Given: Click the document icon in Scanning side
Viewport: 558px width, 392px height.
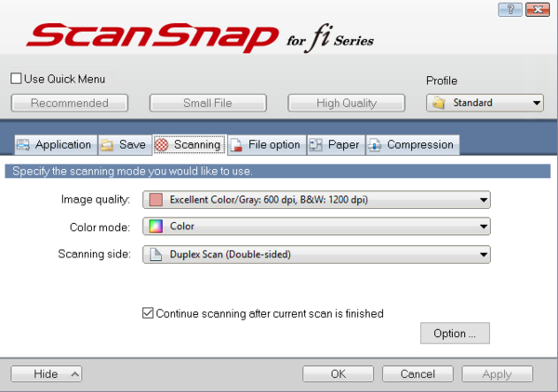Looking at the screenshot, I should 155,255.
